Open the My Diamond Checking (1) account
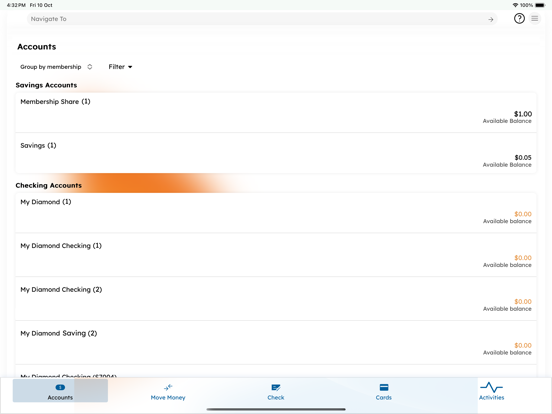The image size is (552, 414). pyautogui.click(x=276, y=255)
